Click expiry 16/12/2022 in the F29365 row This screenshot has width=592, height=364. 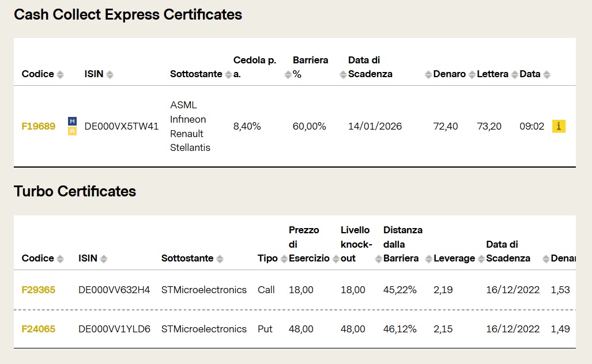click(x=512, y=290)
